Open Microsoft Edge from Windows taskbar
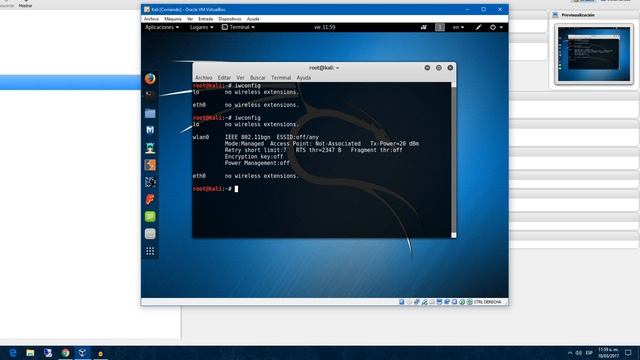Image resolution: width=640 pixels, height=360 pixels. click(13, 353)
